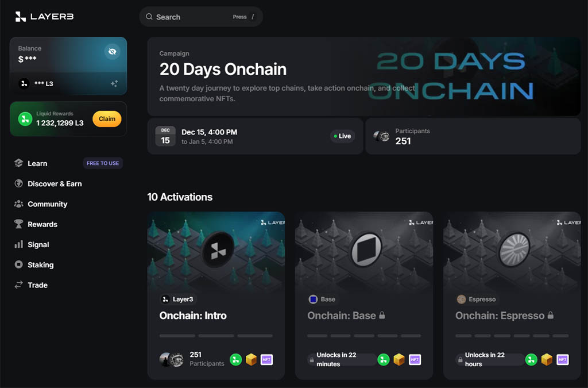Toggle balance visibility eye icon

(112, 52)
